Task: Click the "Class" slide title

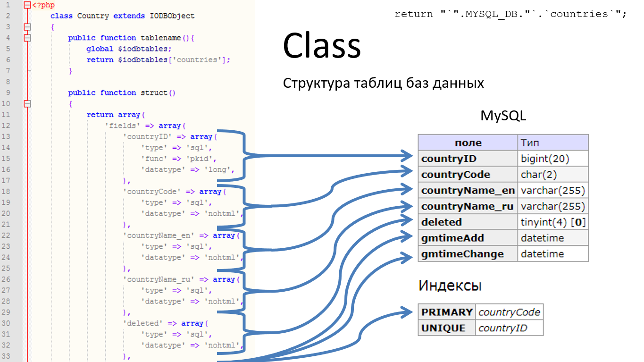Action: coord(322,46)
